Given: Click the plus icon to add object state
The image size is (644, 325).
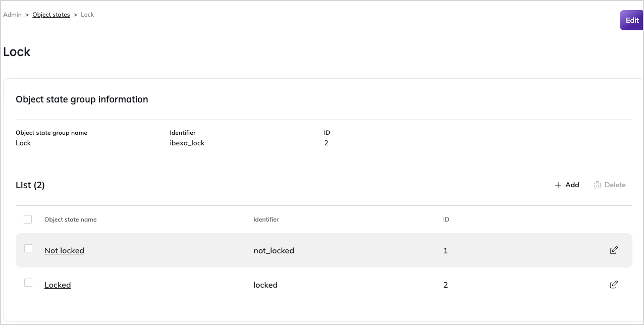Looking at the screenshot, I should click(x=558, y=185).
